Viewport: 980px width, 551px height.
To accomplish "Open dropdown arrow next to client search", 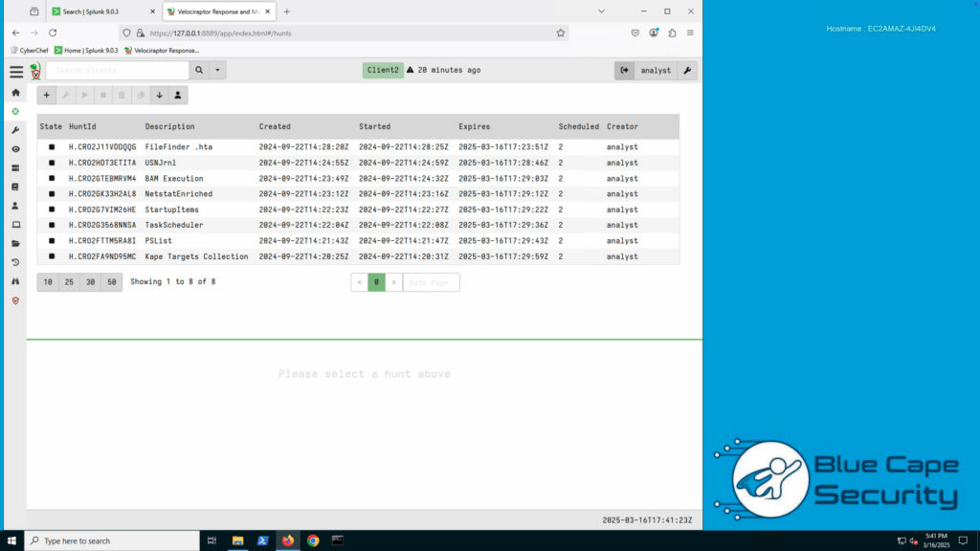I will pyautogui.click(x=219, y=71).
